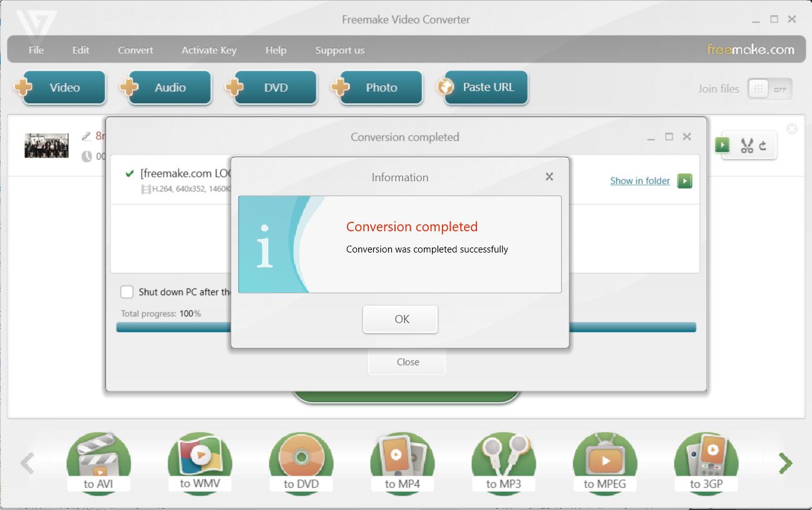The image size is (812, 510).
Task: Select the to WMV format icon
Action: point(200,462)
